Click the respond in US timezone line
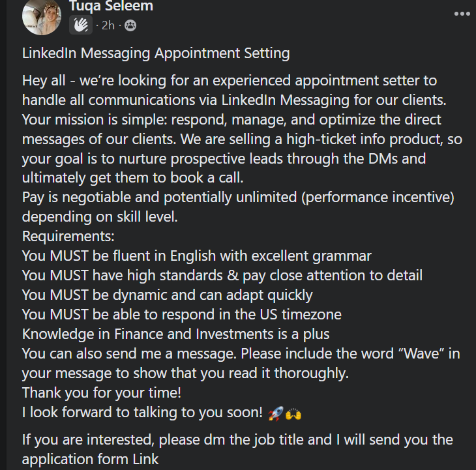Image resolution: width=476 pixels, height=470 pixels. [x=182, y=315]
